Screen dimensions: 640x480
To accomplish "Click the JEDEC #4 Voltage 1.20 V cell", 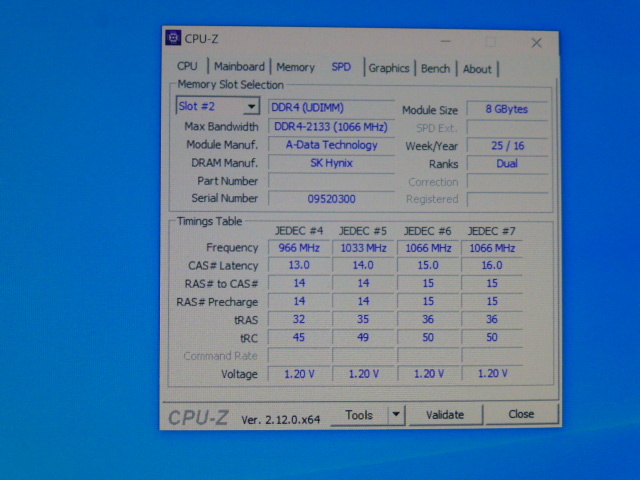I will tap(299, 374).
